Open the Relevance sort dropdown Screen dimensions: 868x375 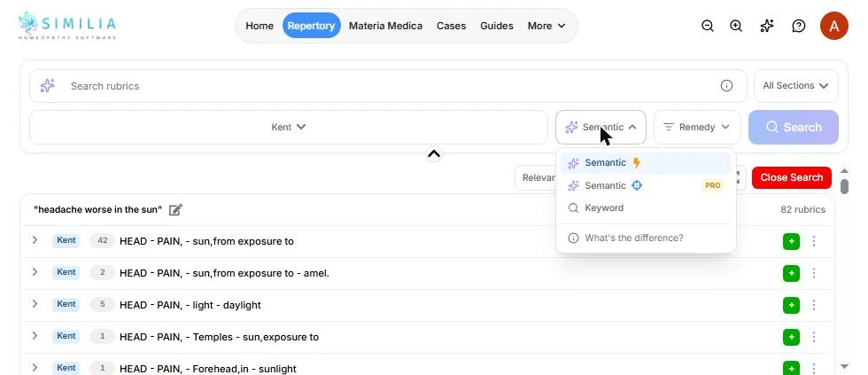point(535,178)
